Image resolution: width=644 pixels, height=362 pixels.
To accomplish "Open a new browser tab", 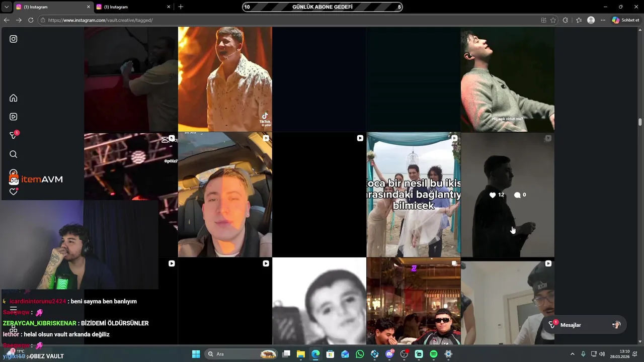I will 181,7.
